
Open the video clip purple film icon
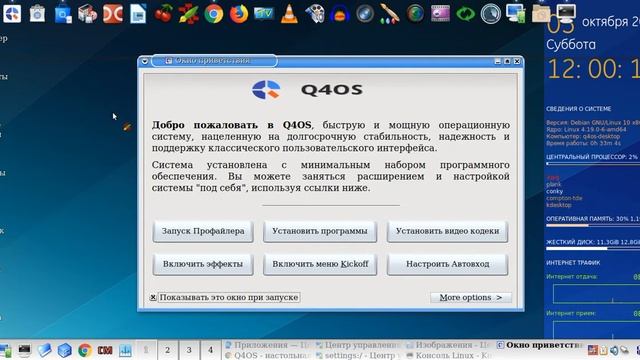point(440,14)
